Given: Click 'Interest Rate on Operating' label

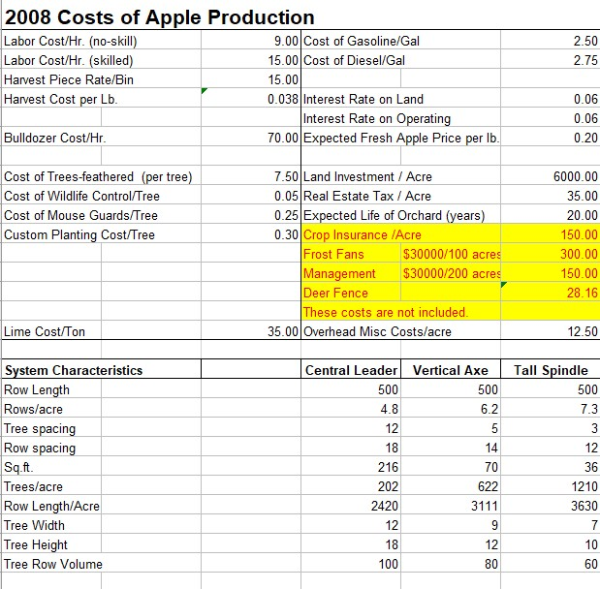Looking at the screenshot, I should (377, 119).
